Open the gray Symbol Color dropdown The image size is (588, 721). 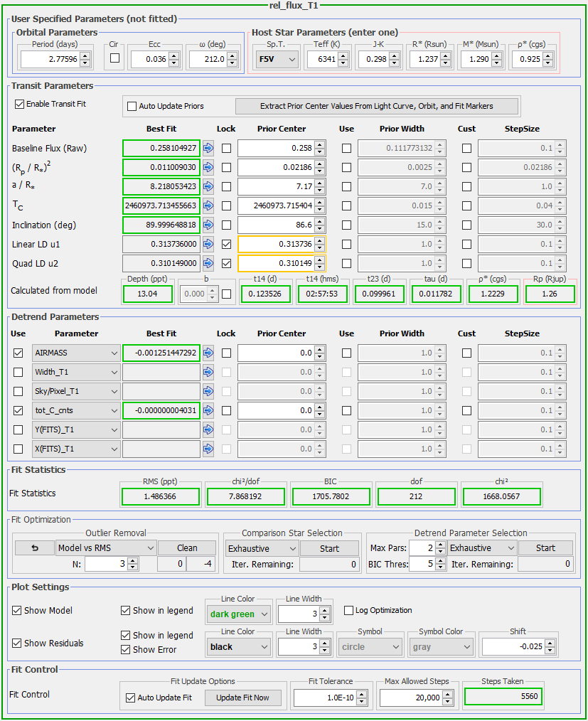pos(441,647)
